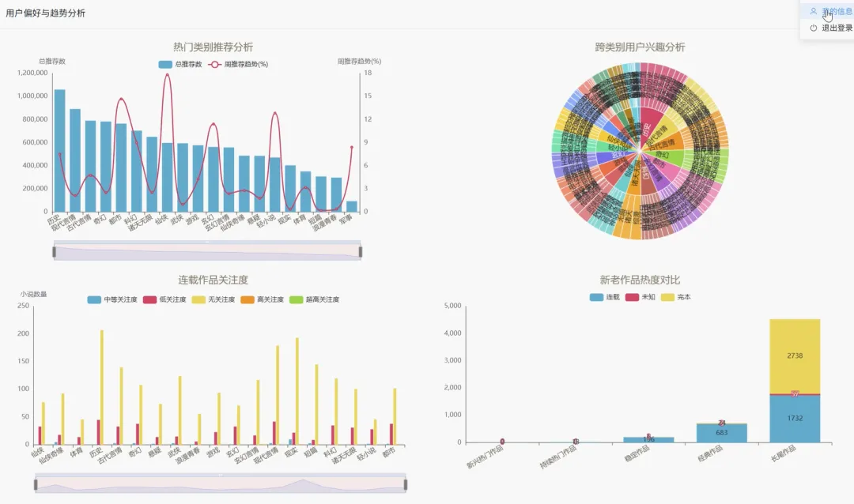Click the yellow 现实 bar in 连载作品关注度
The width and height of the screenshot is (854, 504).
click(297, 391)
